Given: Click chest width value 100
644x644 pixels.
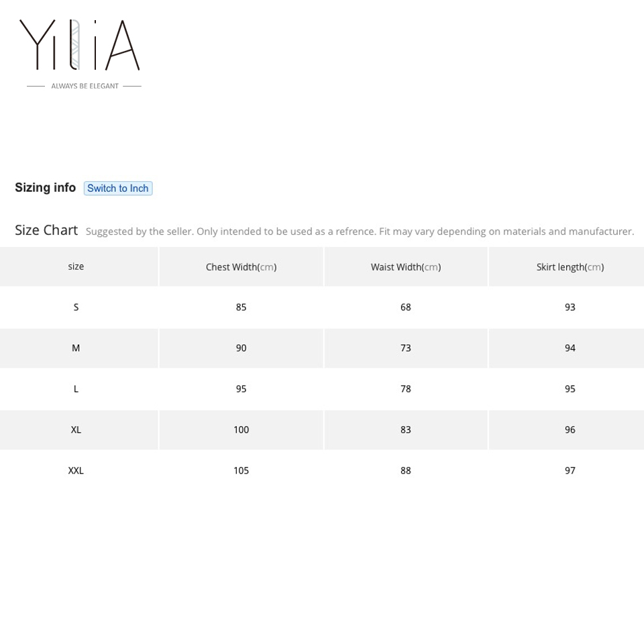Looking at the screenshot, I should (241, 430).
